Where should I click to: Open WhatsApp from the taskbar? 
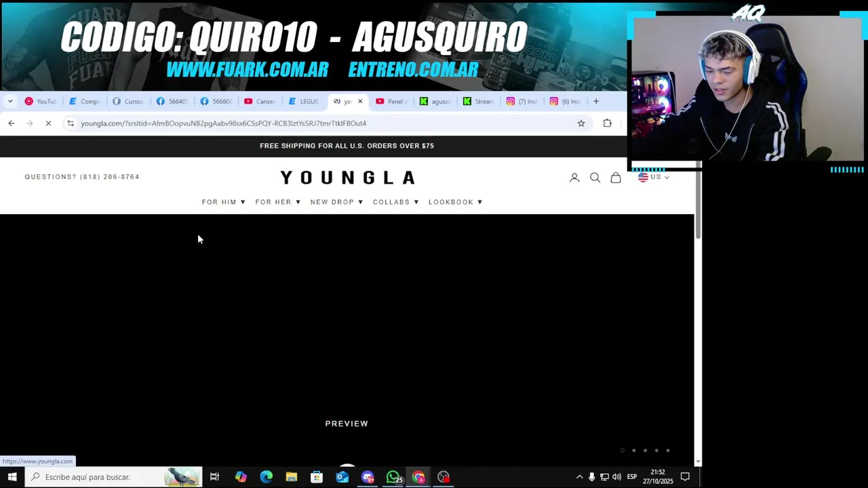click(x=393, y=477)
